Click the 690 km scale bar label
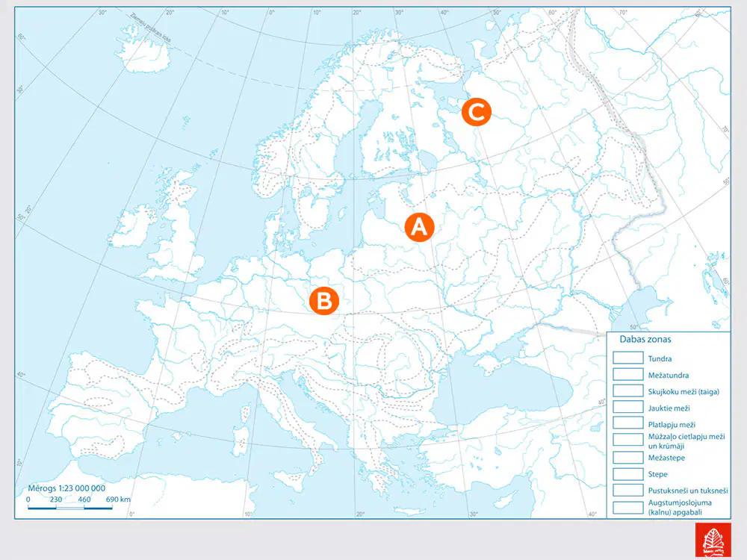 pos(118,500)
